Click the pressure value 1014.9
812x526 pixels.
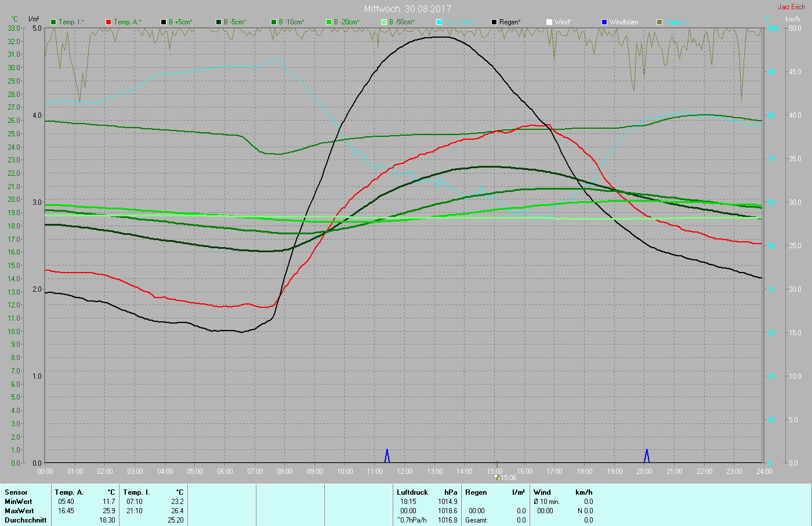pos(448,502)
